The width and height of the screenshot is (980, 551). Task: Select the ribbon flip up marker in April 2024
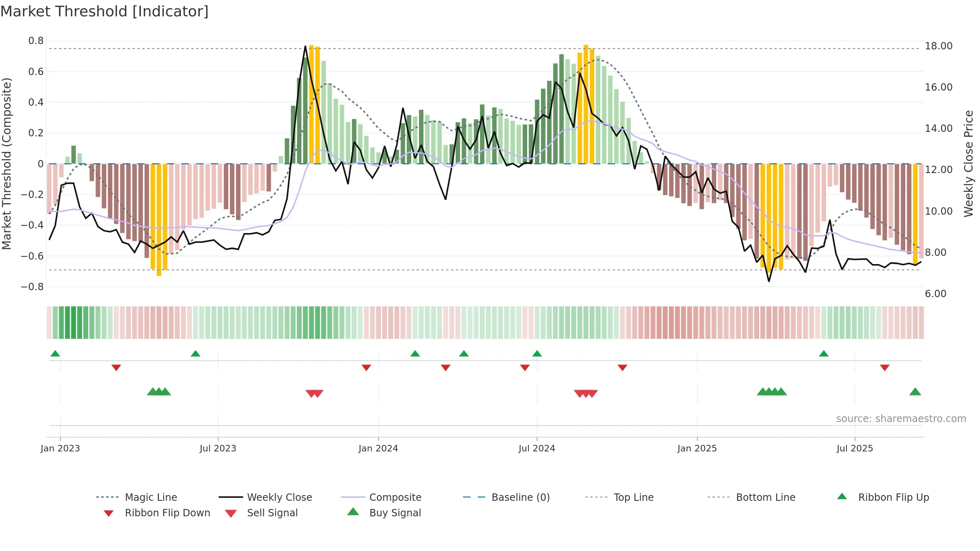tap(464, 353)
